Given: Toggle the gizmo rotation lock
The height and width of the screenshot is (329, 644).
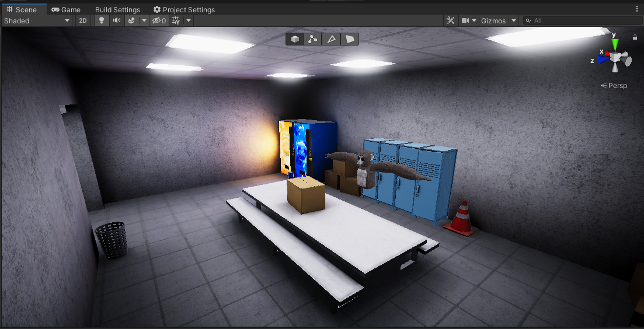Looking at the screenshot, I should coord(635,37).
